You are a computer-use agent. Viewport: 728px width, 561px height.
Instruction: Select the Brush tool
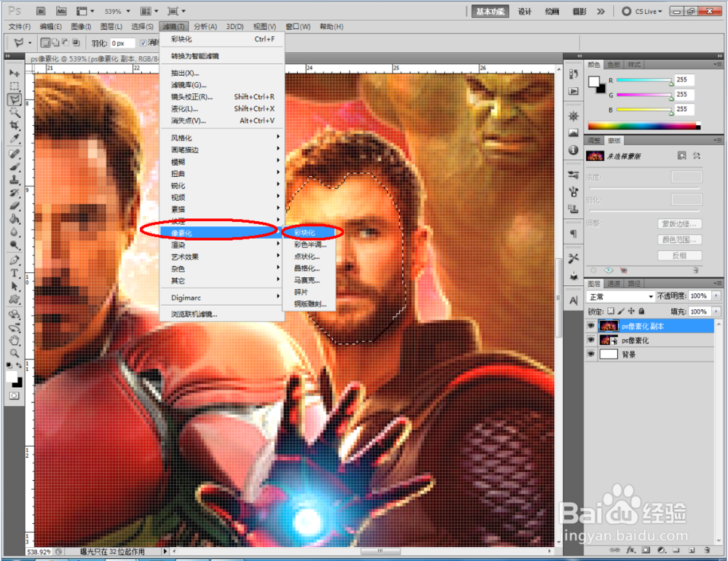pos(14,167)
